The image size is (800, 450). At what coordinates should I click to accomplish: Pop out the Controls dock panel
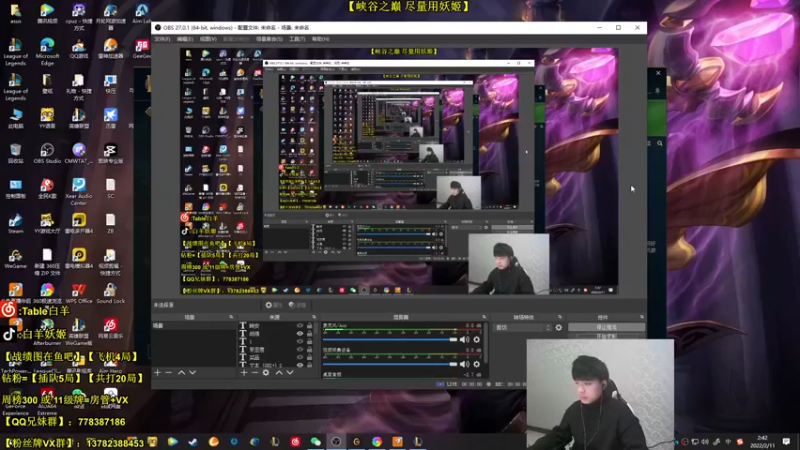(x=642, y=317)
